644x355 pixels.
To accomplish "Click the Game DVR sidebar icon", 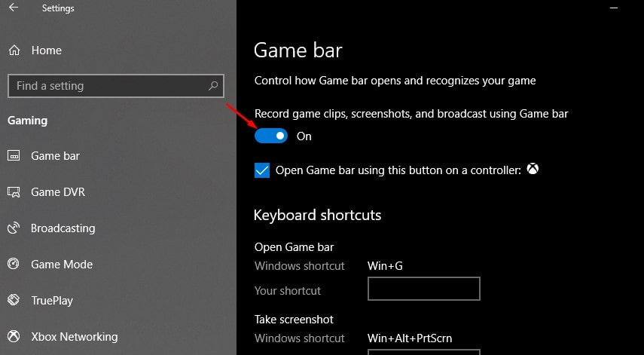I will tap(14, 192).
